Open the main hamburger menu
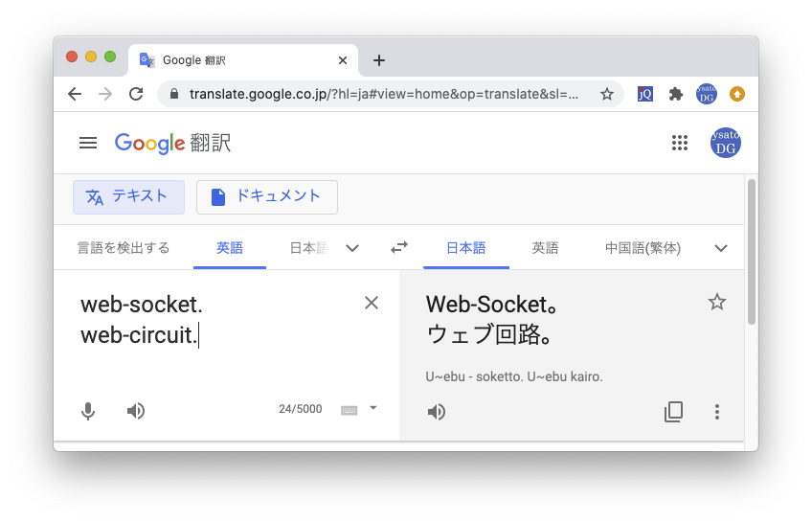 tap(88, 143)
